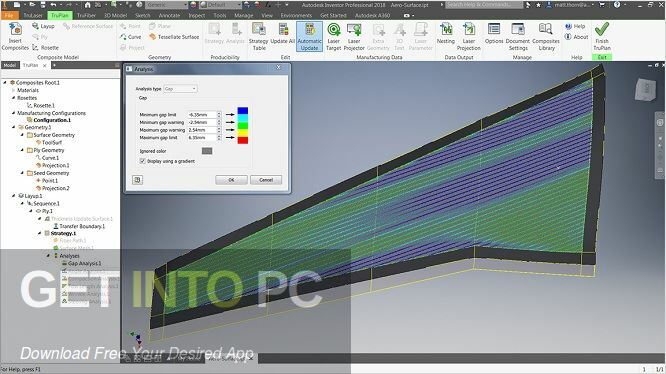Open the Generic material dropdown
The height and width of the screenshot is (374, 666).
point(166,5)
